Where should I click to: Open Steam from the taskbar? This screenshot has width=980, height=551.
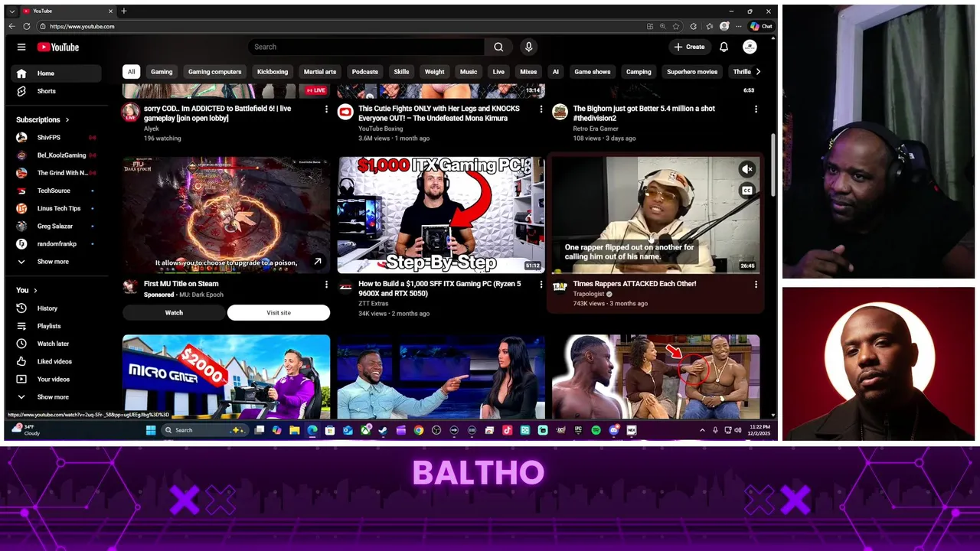(x=383, y=430)
